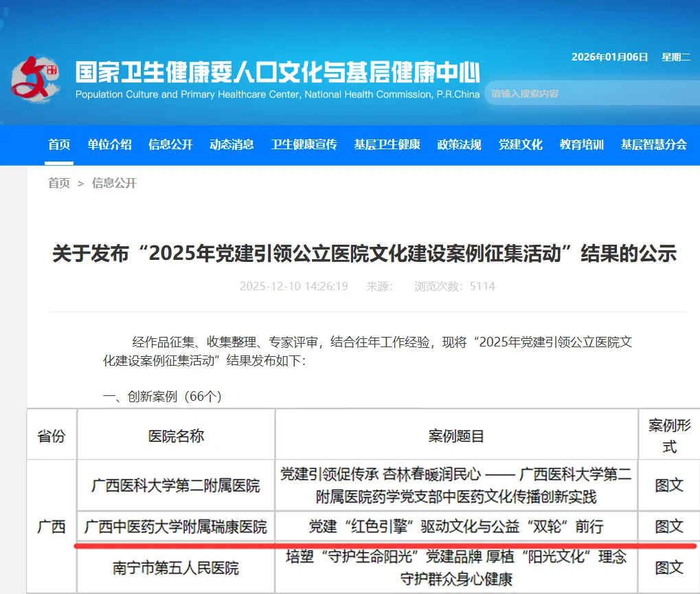Click 图文 next to the underlined 瑞康医院 row
Viewport: 700px width, 594px height.
pos(669,527)
